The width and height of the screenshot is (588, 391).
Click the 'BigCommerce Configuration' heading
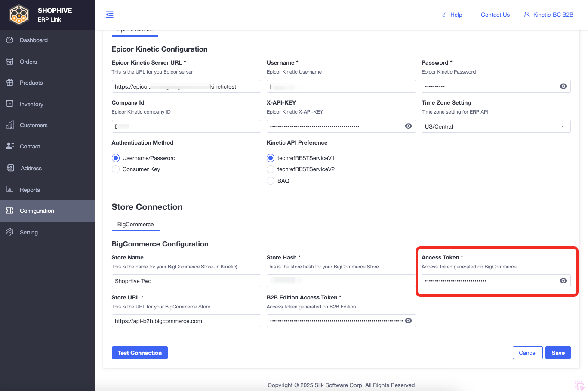[x=160, y=244]
